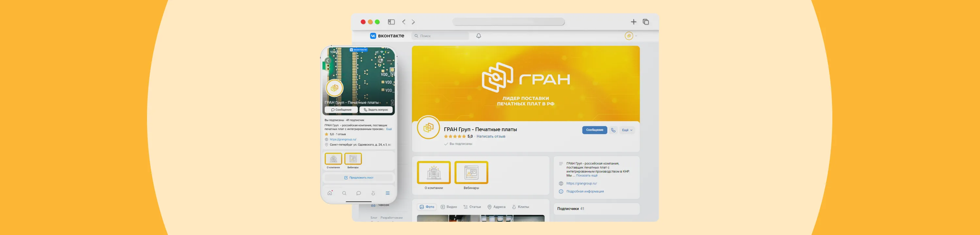Viewport: 980px width, 235px height.
Task: Go back with browser back arrow
Action: tap(404, 22)
